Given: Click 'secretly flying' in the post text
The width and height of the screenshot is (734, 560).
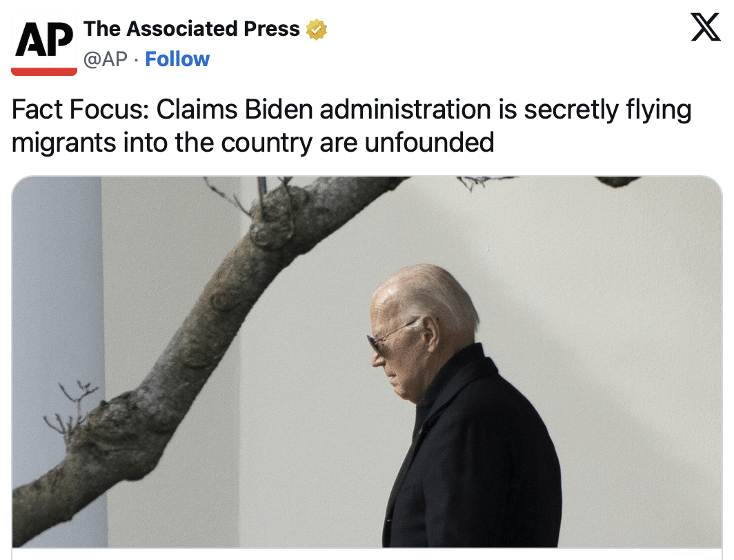Looking at the screenshot, I should (608, 110).
